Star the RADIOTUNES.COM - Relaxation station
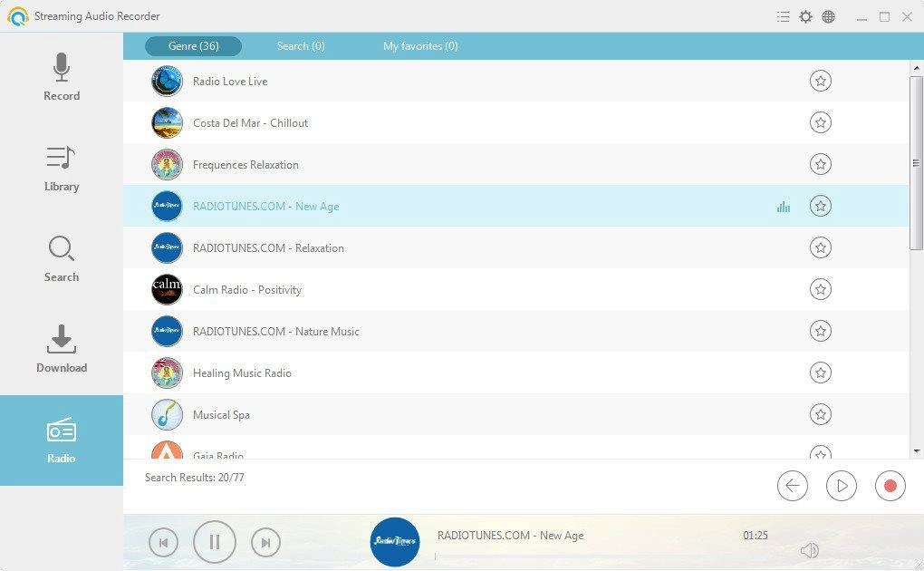Screen dimensions: 924x571 pyautogui.click(x=821, y=247)
